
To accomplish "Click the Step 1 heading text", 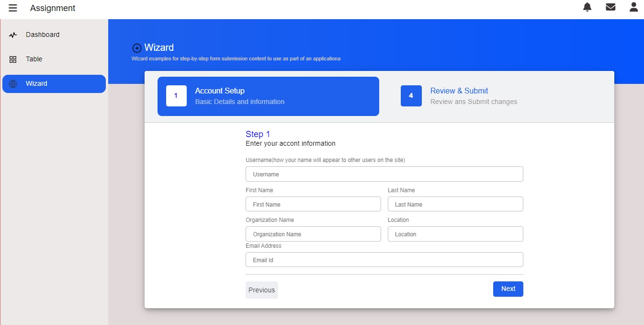I will tap(258, 134).
